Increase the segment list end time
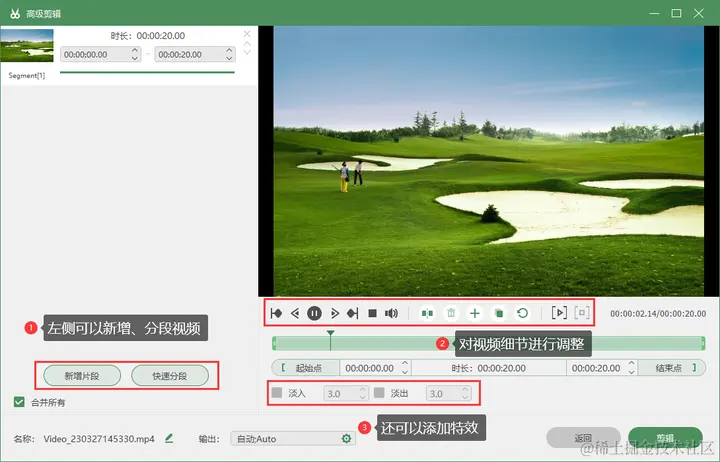 pyautogui.click(x=229, y=50)
